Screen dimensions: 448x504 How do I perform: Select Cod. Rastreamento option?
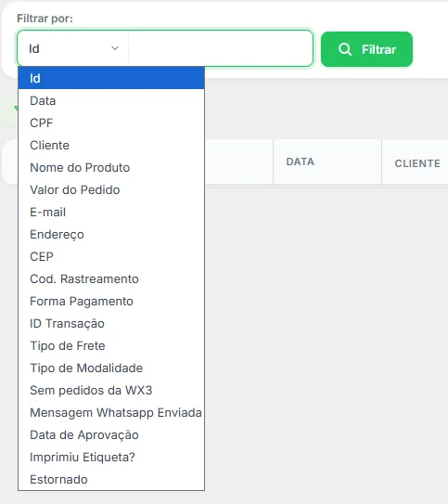point(111,279)
